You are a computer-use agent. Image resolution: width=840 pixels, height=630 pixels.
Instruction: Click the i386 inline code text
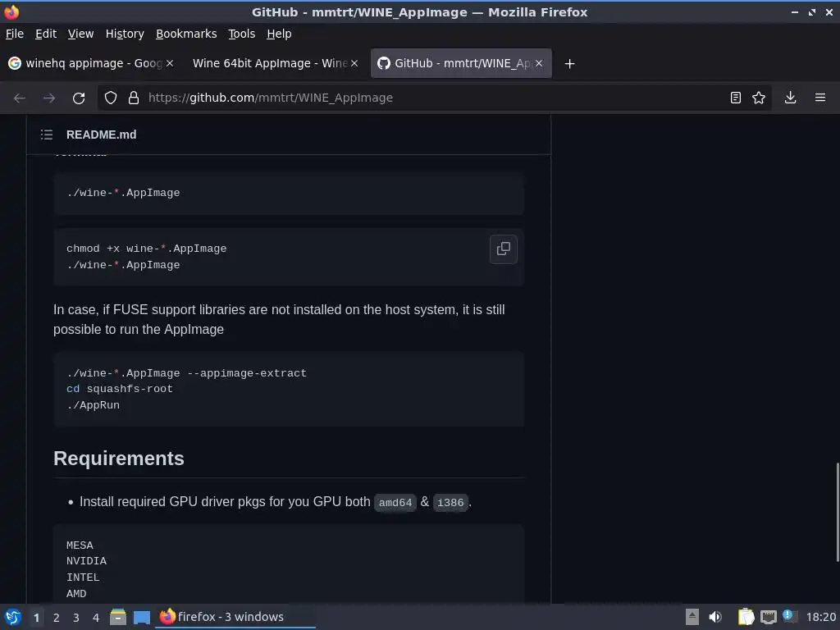(450, 503)
